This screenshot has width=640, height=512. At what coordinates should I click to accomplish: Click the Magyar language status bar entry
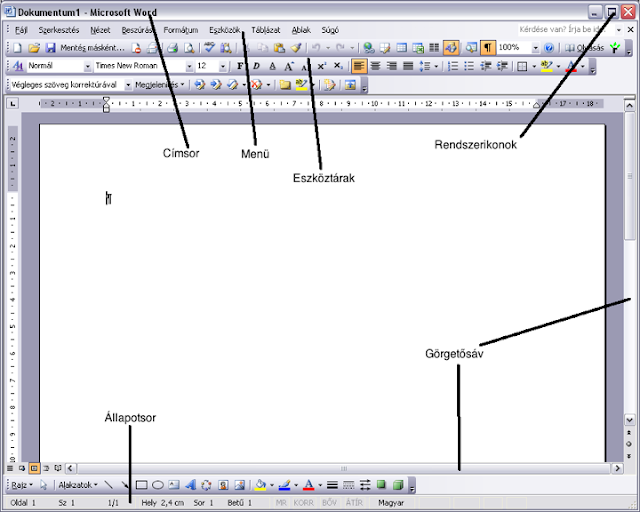(391, 503)
